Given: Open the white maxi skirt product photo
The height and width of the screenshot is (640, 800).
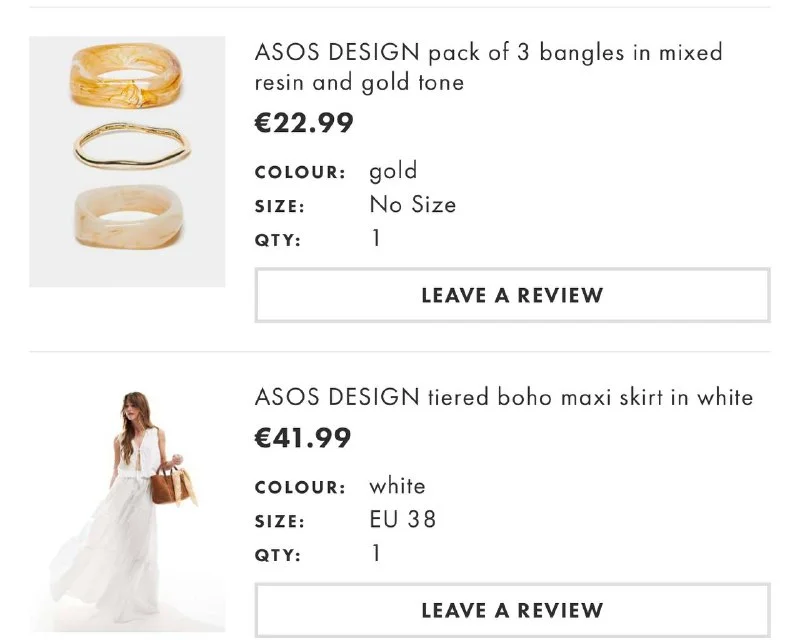Looking at the screenshot, I should [127, 508].
